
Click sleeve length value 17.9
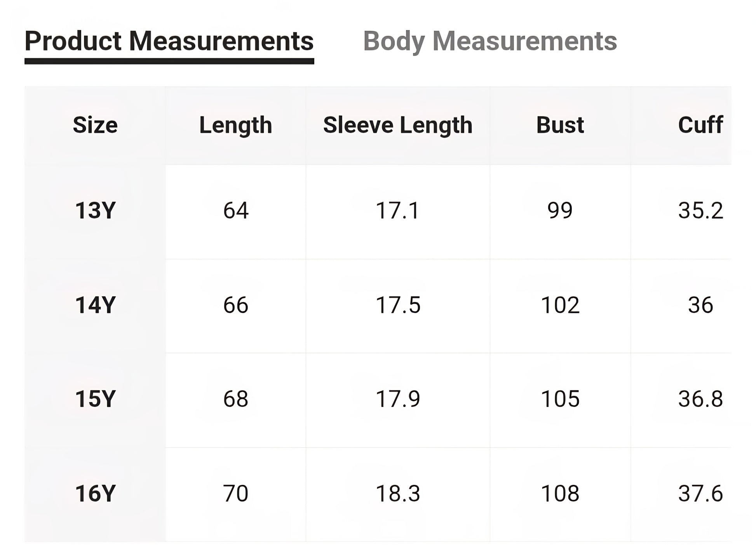397,399
